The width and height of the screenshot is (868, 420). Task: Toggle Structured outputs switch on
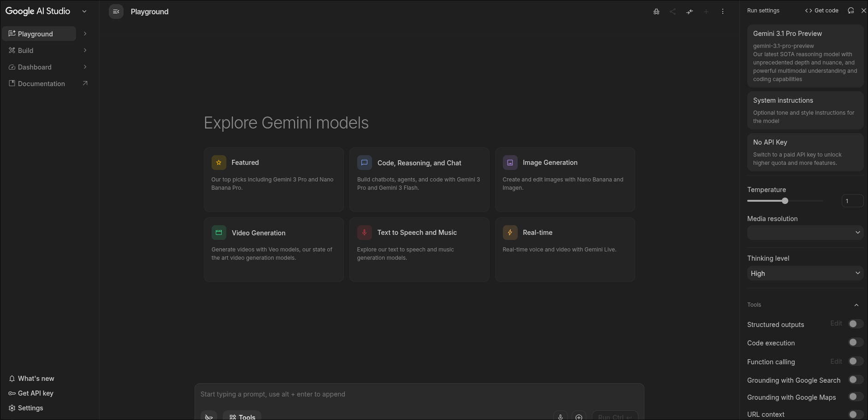pyautogui.click(x=856, y=324)
